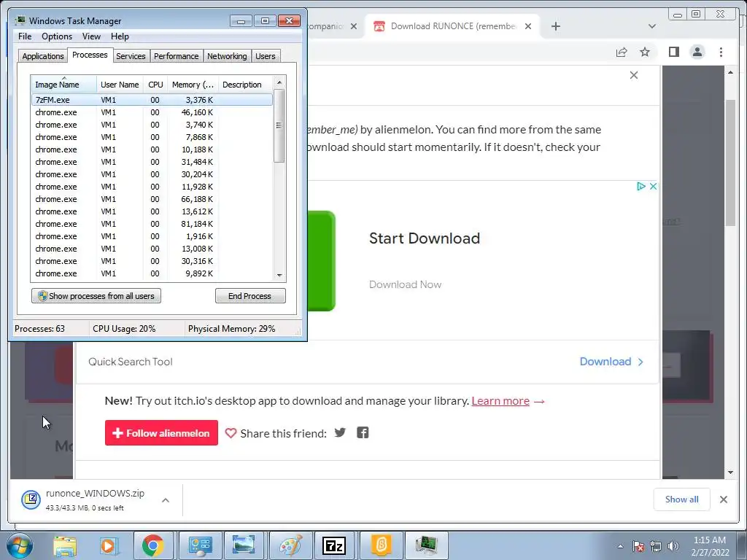Click Show all downloads button
This screenshot has width=747, height=560.
[682, 499]
